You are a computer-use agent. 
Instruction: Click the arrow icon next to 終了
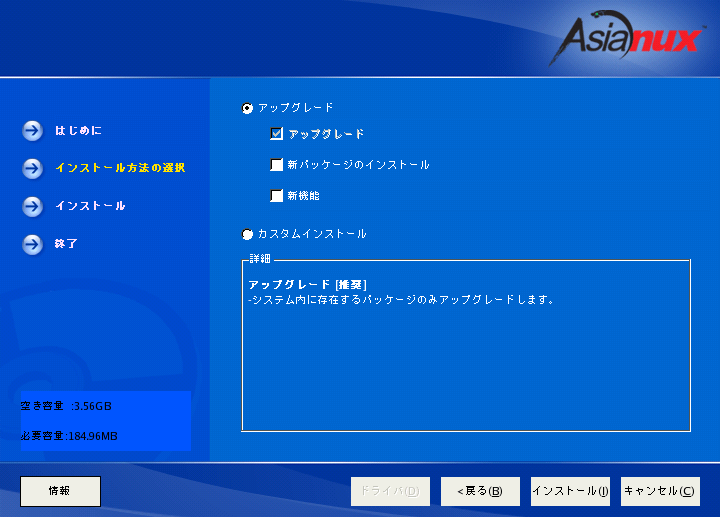point(33,244)
